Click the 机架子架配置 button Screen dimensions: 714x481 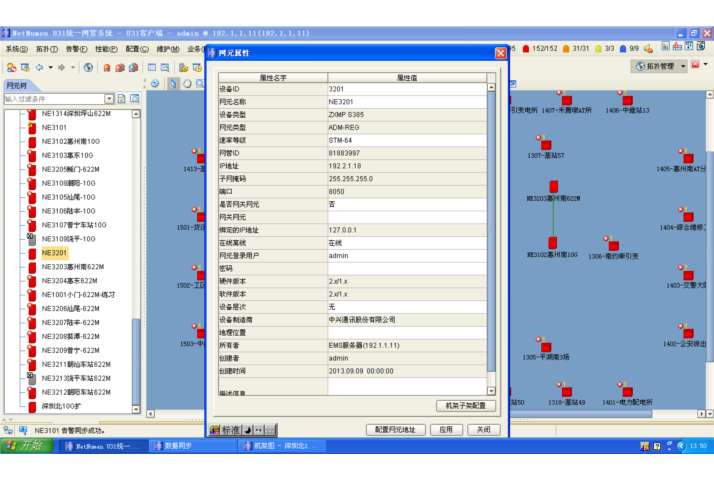tap(465, 406)
